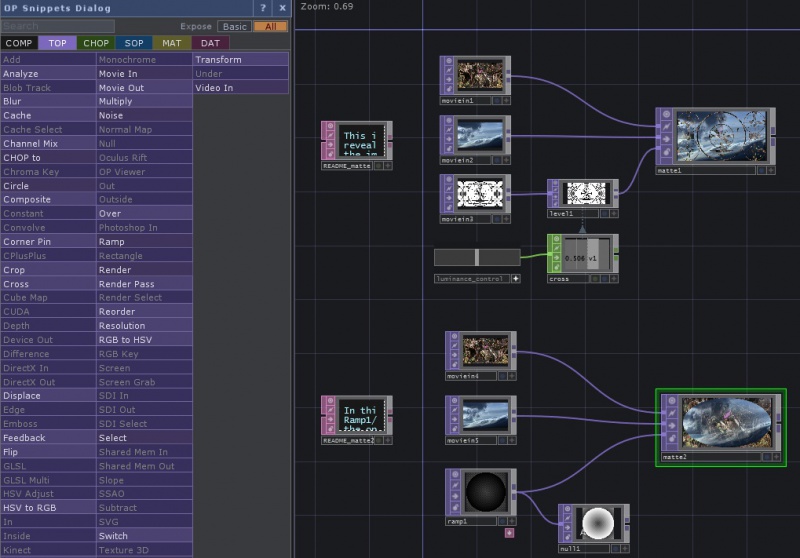This screenshot has width=800, height=558.
Task: Select the ramp1 node thumbnail
Action: pos(485,492)
